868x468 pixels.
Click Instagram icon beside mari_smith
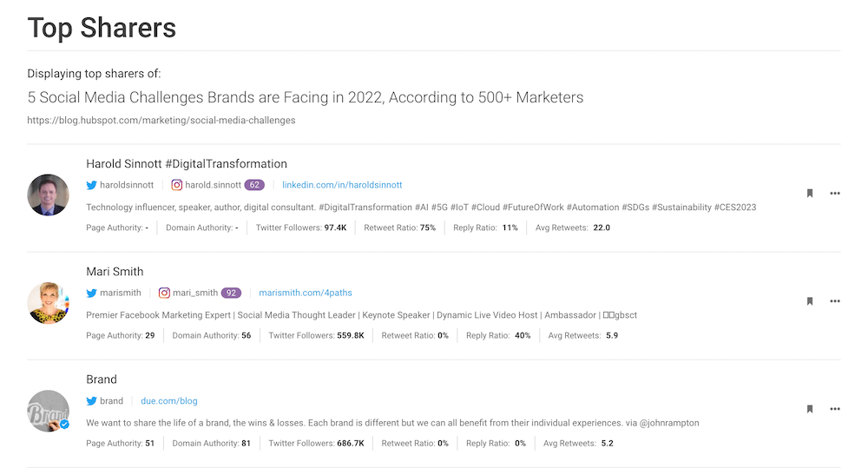pyautogui.click(x=164, y=293)
